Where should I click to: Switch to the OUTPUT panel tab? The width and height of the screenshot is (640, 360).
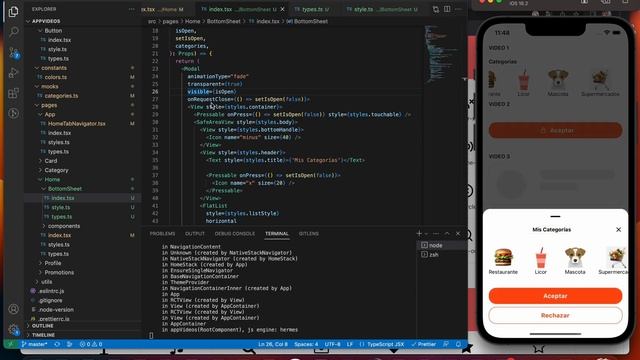[x=195, y=233]
